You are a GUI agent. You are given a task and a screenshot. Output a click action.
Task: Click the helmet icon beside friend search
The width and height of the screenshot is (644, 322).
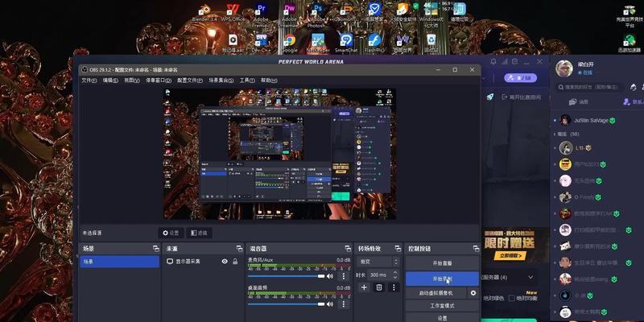(x=634, y=87)
